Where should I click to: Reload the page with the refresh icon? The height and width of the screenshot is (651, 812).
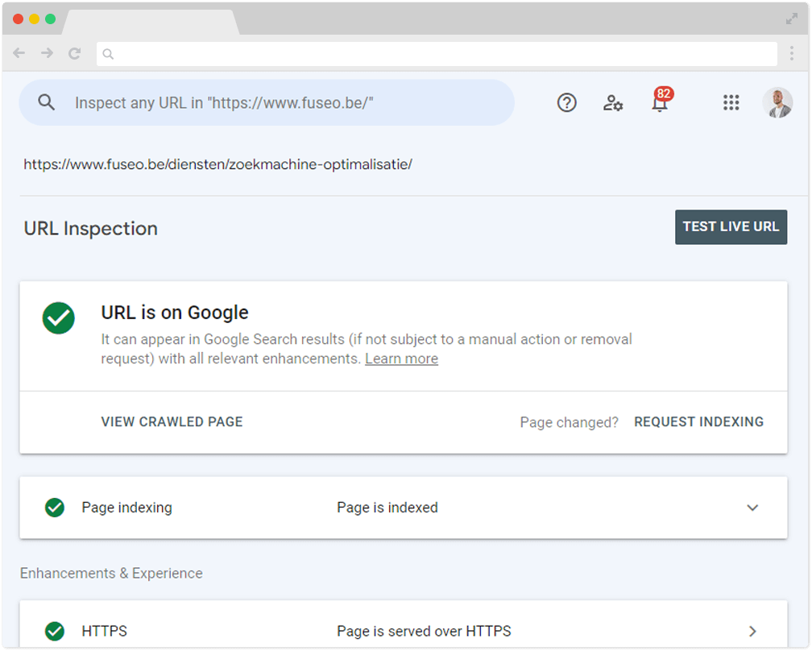(x=75, y=53)
